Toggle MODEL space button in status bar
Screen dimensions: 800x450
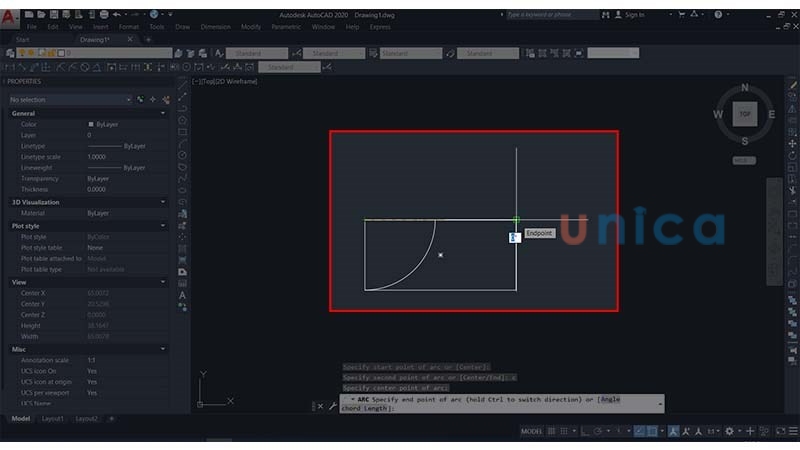[531, 431]
